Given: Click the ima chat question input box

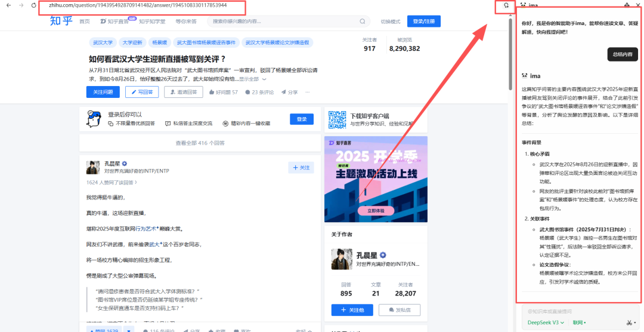Looking at the screenshot, I should click(x=581, y=311).
